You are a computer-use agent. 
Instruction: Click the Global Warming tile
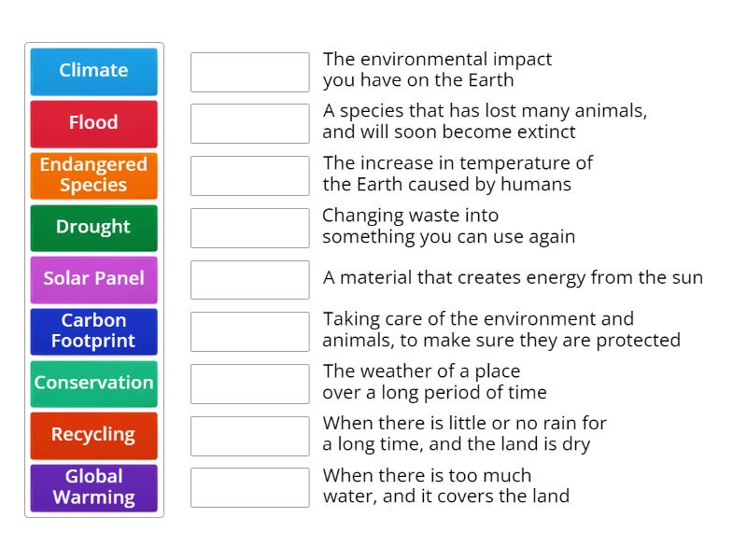[93, 487]
